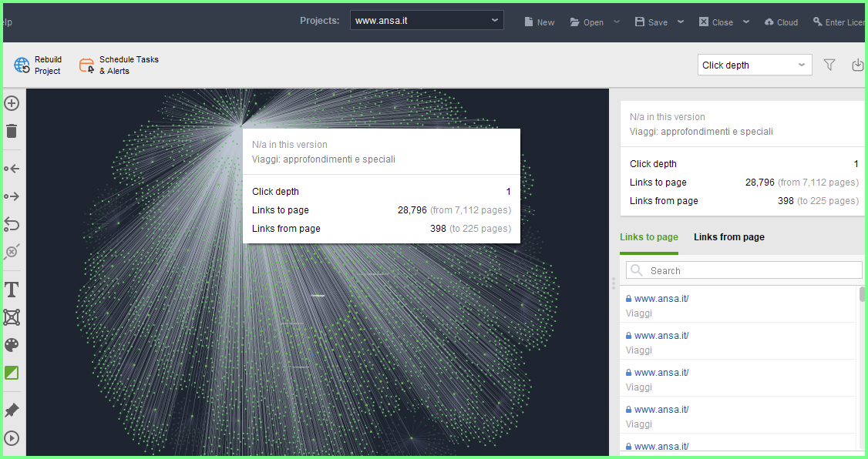The width and height of the screenshot is (868, 459).
Task: Click the 398 value in graph tooltip
Action: click(438, 229)
